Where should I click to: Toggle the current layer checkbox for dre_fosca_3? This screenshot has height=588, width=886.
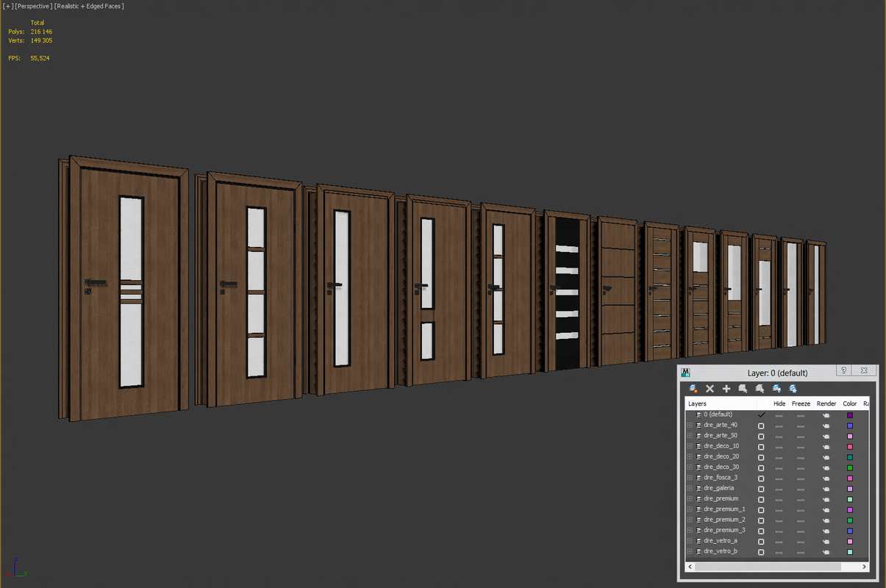(761, 478)
